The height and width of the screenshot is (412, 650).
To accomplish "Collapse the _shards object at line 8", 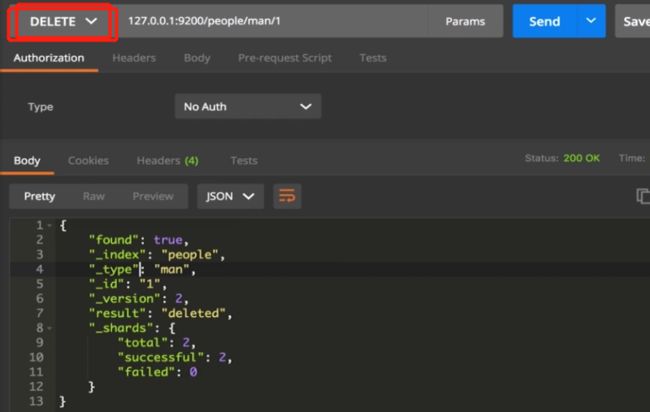I will click(x=50, y=328).
